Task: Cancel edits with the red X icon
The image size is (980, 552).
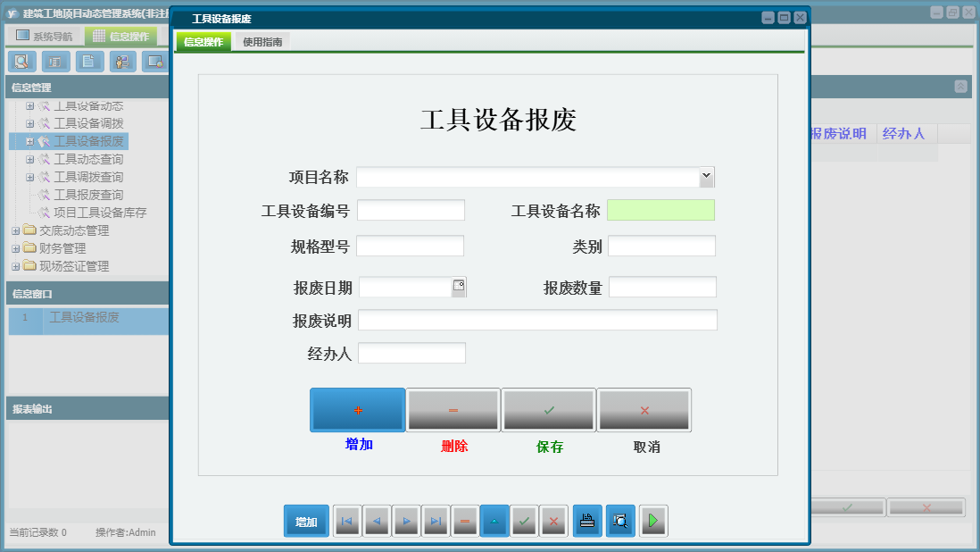Action: 553,521
